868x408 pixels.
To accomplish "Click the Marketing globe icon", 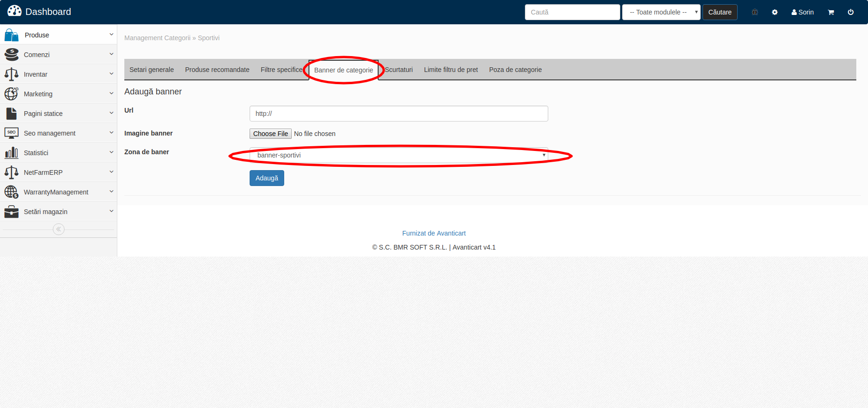I will pos(12,94).
